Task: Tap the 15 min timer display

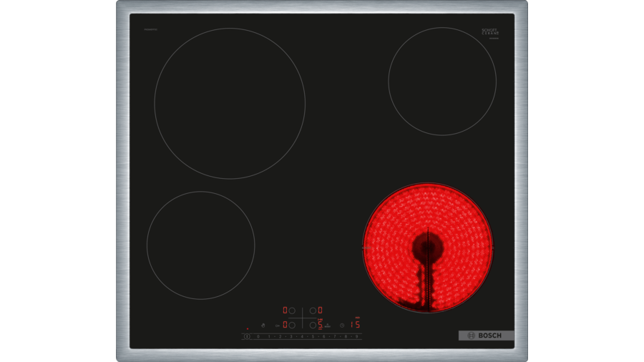Action: (356, 325)
